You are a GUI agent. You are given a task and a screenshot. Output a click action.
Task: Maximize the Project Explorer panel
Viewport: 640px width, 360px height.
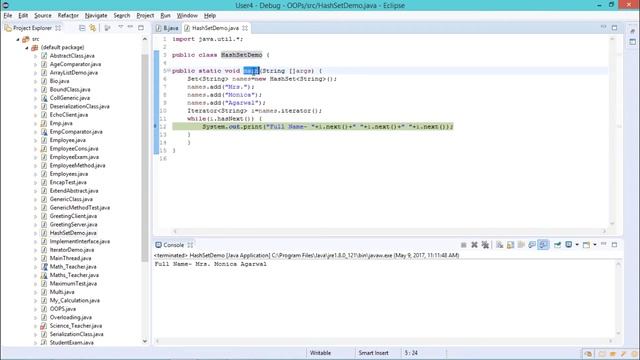tap(141, 27)
